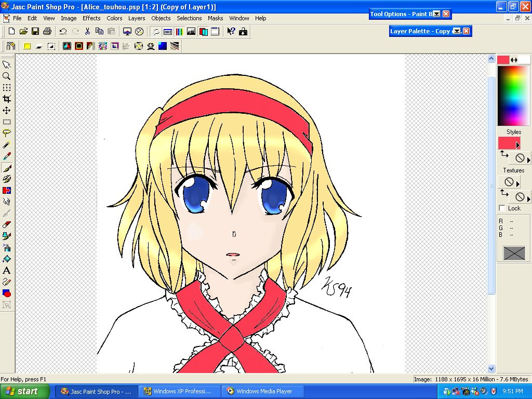The width and height of the screenshot is (532, 399).
Task: Toggle the Layer Palette toolbar button
Action: click(203, 32)
